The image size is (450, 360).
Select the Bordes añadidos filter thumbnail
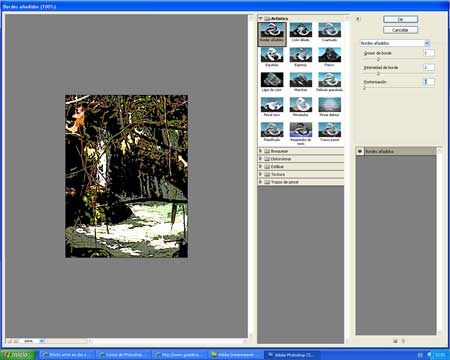click(x=272, y=33)
